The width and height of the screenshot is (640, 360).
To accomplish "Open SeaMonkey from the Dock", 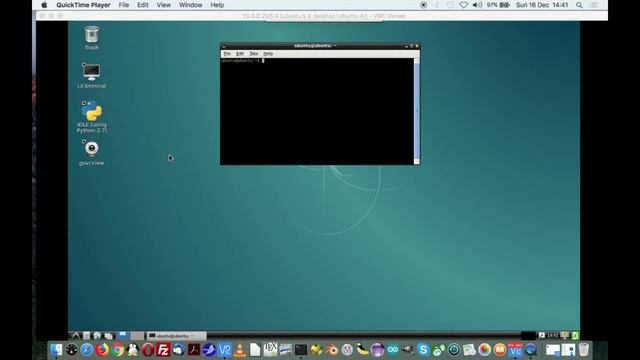I will 209,350.
